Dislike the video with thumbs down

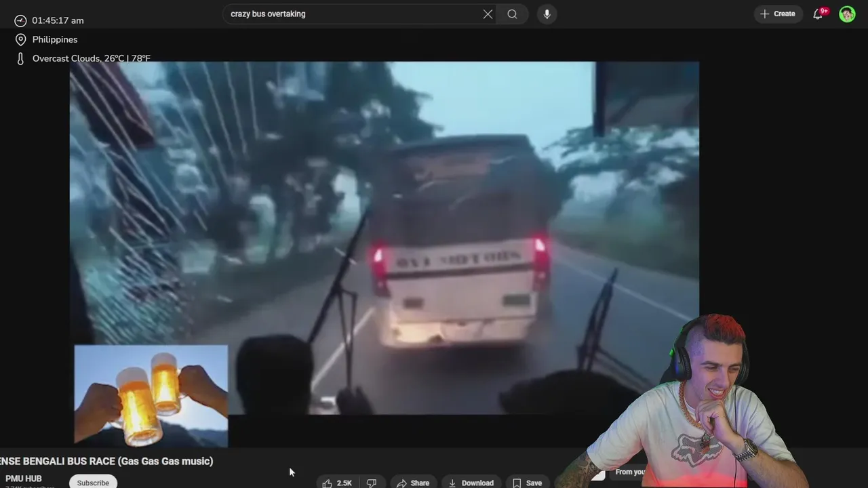372,483
